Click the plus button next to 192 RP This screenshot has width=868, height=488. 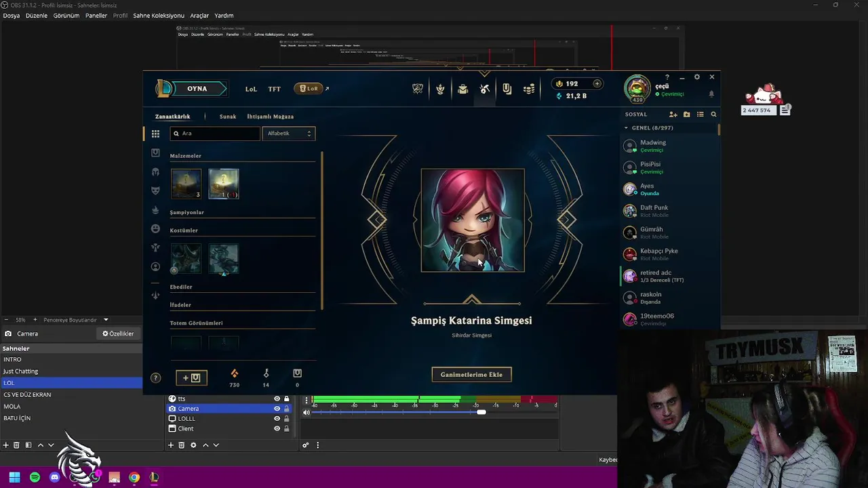point(597,83)
